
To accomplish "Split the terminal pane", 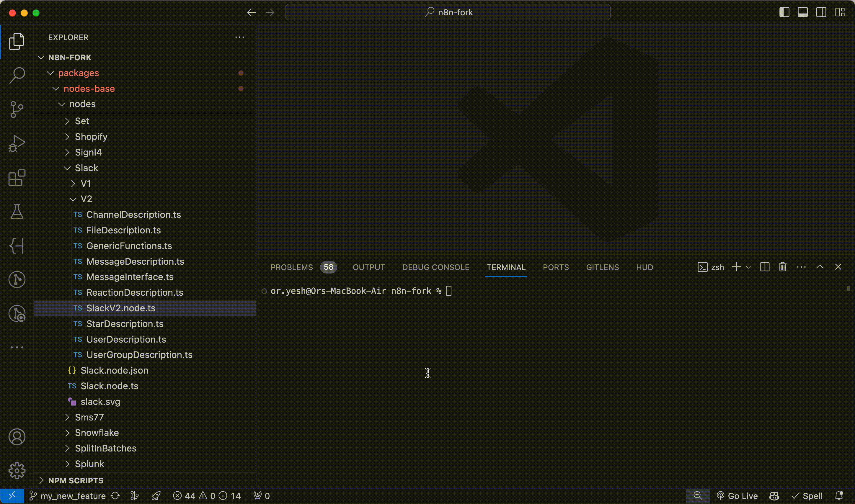I will 765,267.
